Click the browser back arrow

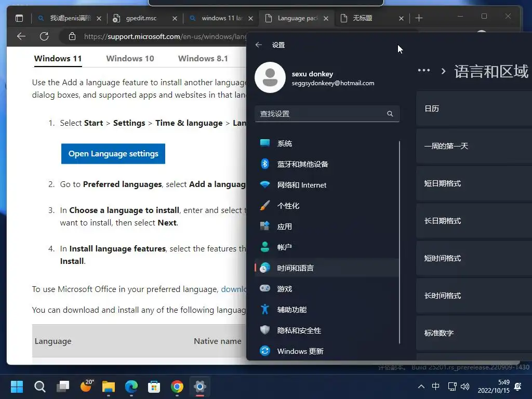[21, 36]
